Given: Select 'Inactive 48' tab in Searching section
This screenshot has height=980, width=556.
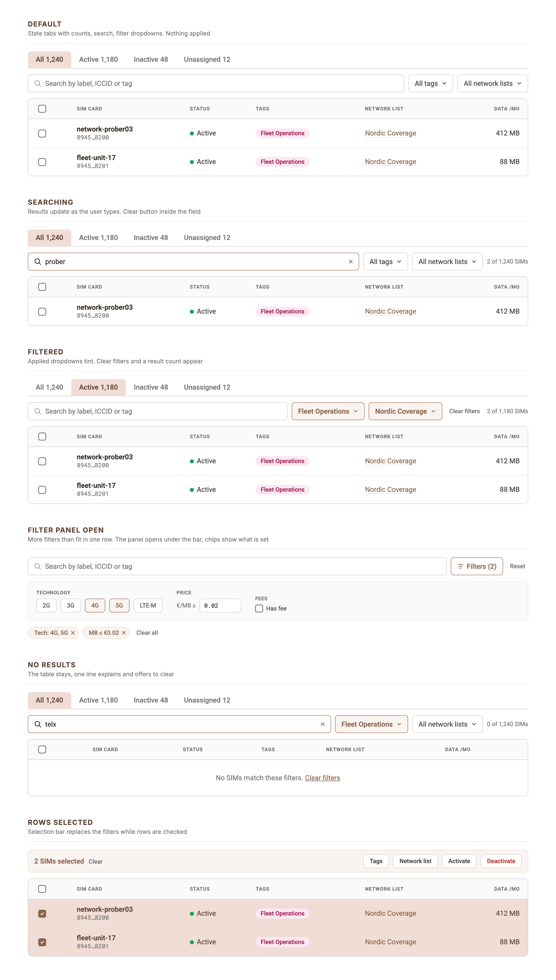Looking at the screenshot, I should coord(151,237).
